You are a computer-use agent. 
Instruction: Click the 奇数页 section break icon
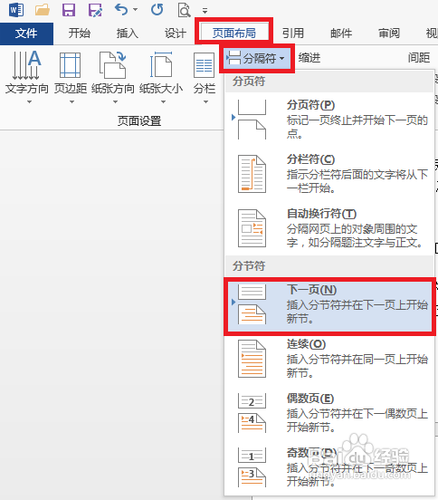click(x=252, y=467)
